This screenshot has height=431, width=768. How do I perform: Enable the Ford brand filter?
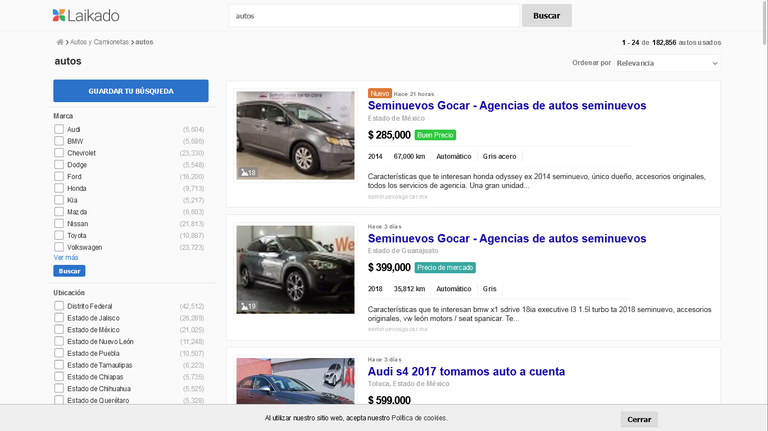click(59, 176)
